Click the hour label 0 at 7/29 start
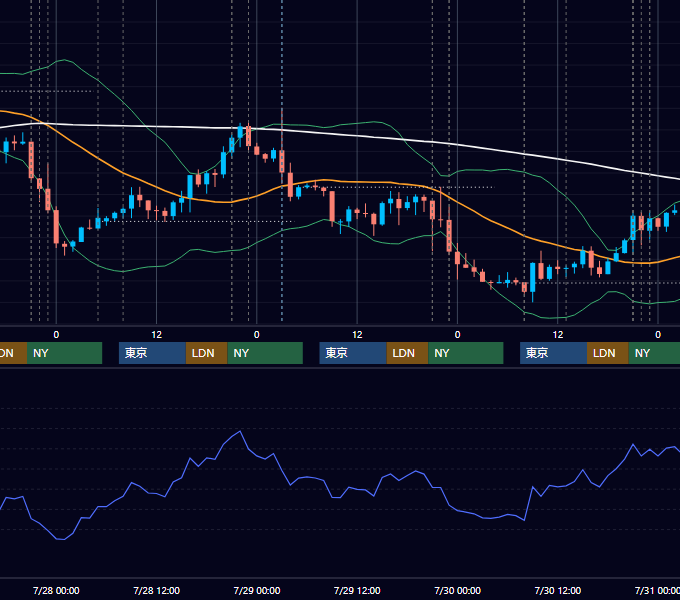The height and width of the screenshot is (600, 680). coord(257,335)
